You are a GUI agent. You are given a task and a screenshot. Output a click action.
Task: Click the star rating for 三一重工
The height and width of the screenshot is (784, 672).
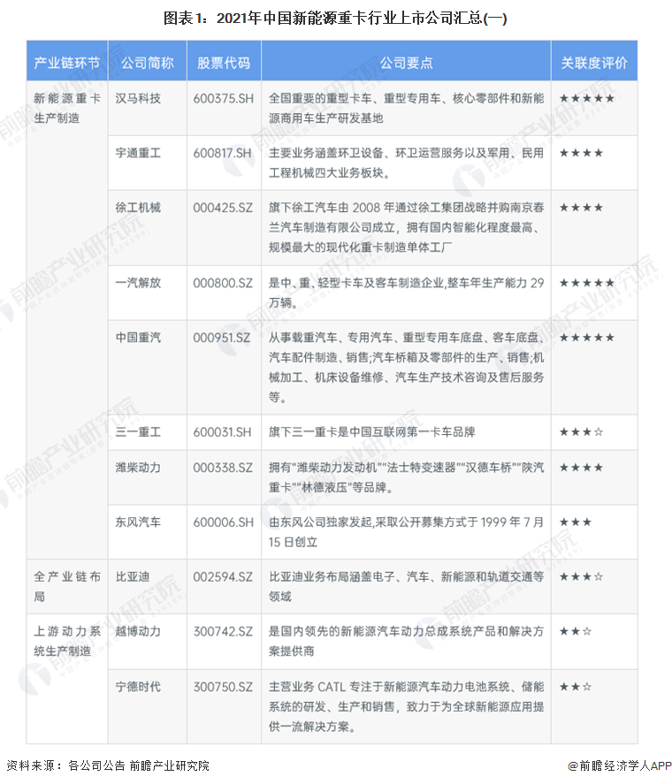(582, 432)
